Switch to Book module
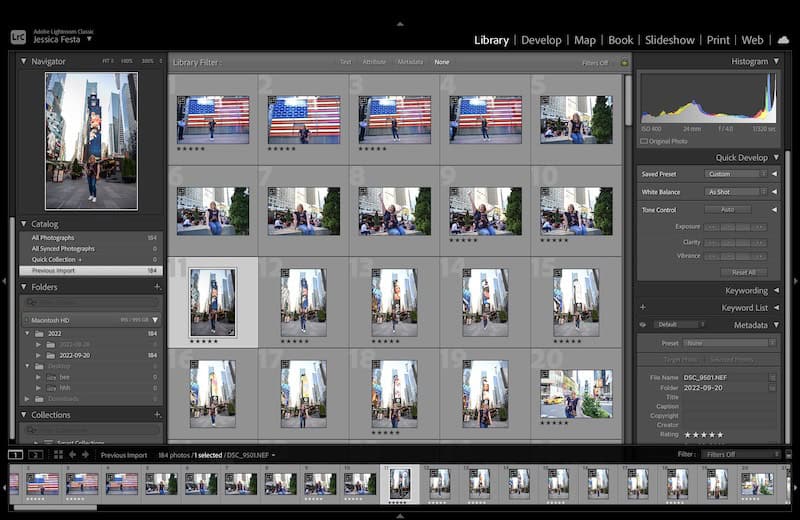This screenshot has height=520, width=800. click(620, 40)
